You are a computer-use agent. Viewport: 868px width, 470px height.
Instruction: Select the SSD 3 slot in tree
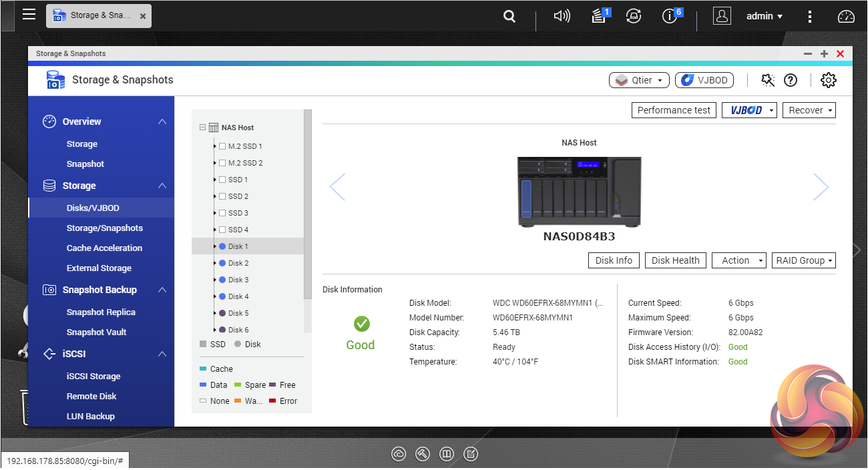[238, 213]
